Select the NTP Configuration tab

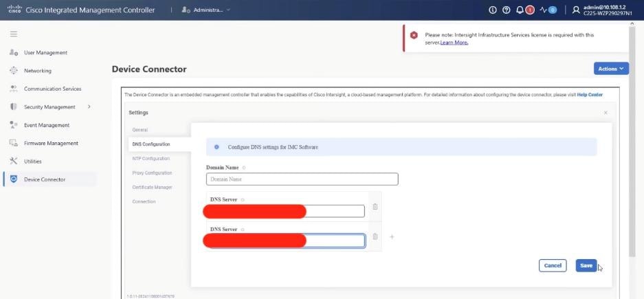(151, 159)
